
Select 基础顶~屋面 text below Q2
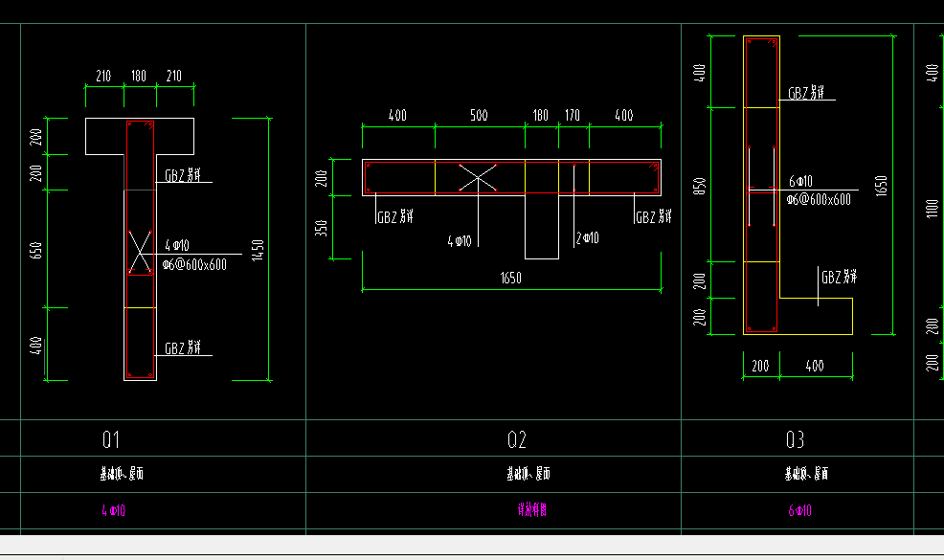tap(528, 473)
